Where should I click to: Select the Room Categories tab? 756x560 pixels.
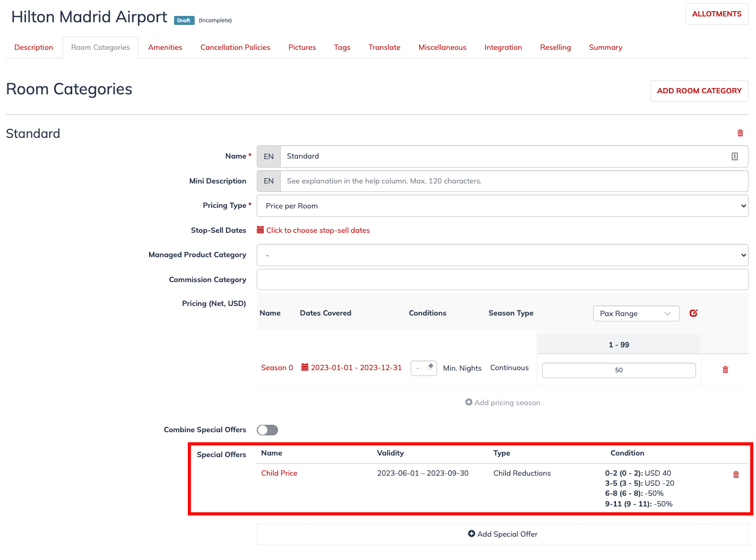[x=100, y=47]
